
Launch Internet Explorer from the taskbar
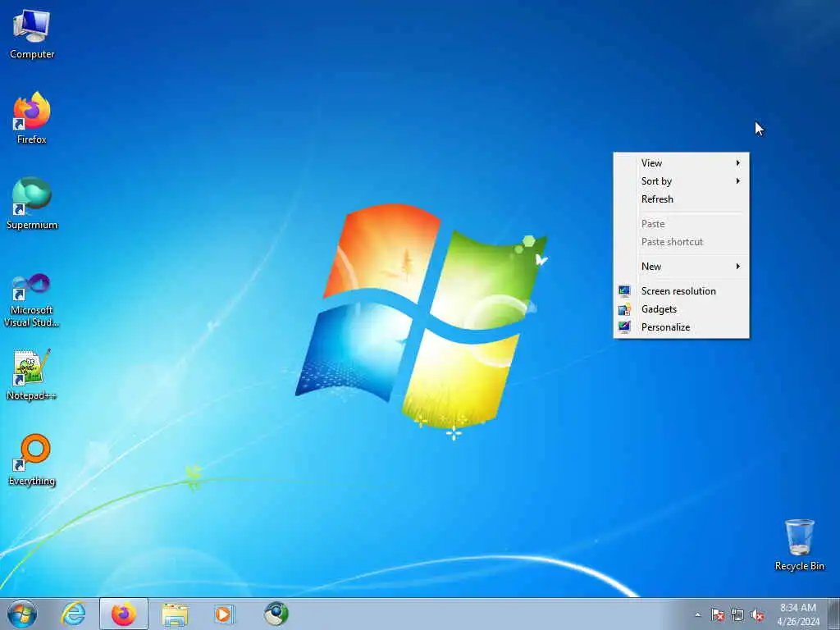pos(73,614)
